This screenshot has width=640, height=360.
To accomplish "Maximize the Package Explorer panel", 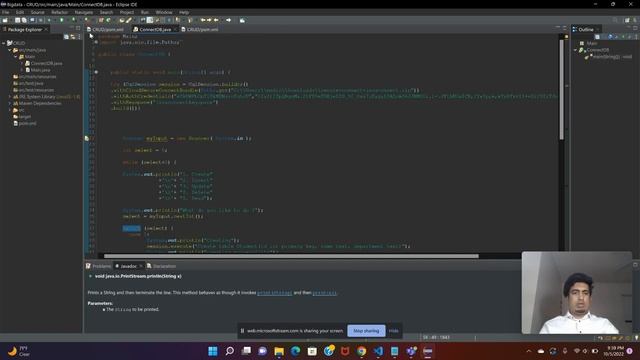I will tap(78, 28).
